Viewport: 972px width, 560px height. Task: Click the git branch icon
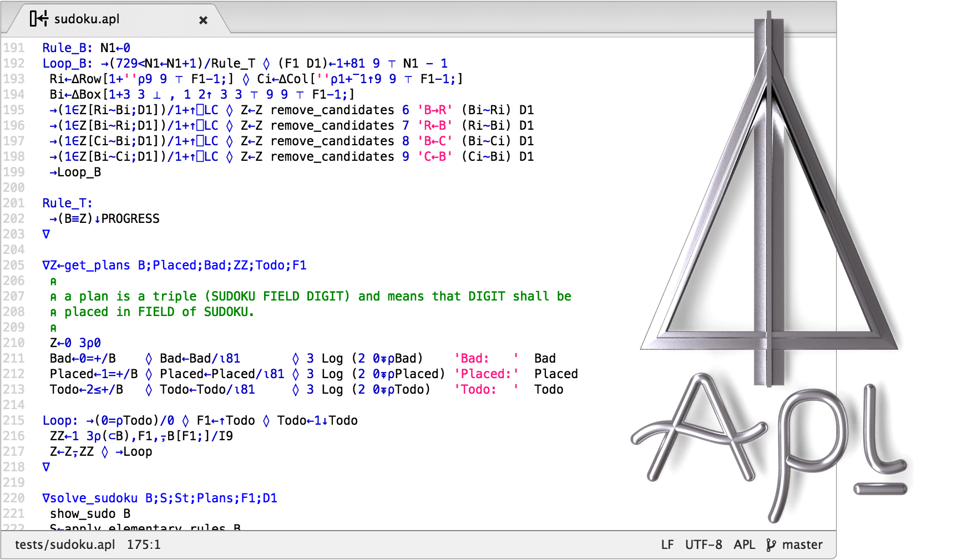[x=771, y=545]
